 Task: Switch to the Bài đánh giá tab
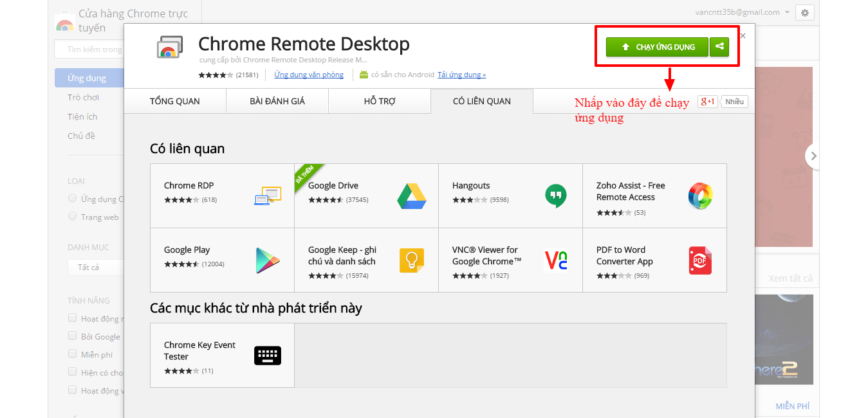[277, 101]
